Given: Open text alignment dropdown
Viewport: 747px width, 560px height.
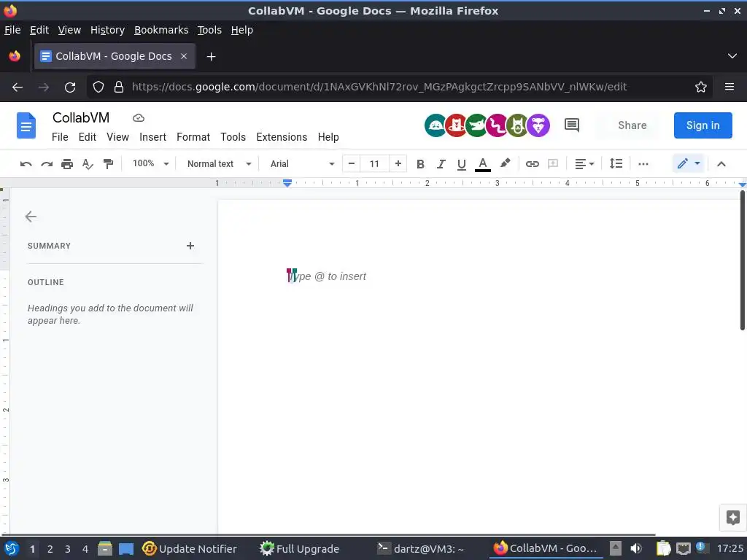Looking at the screenshot, I should [584, 164].
